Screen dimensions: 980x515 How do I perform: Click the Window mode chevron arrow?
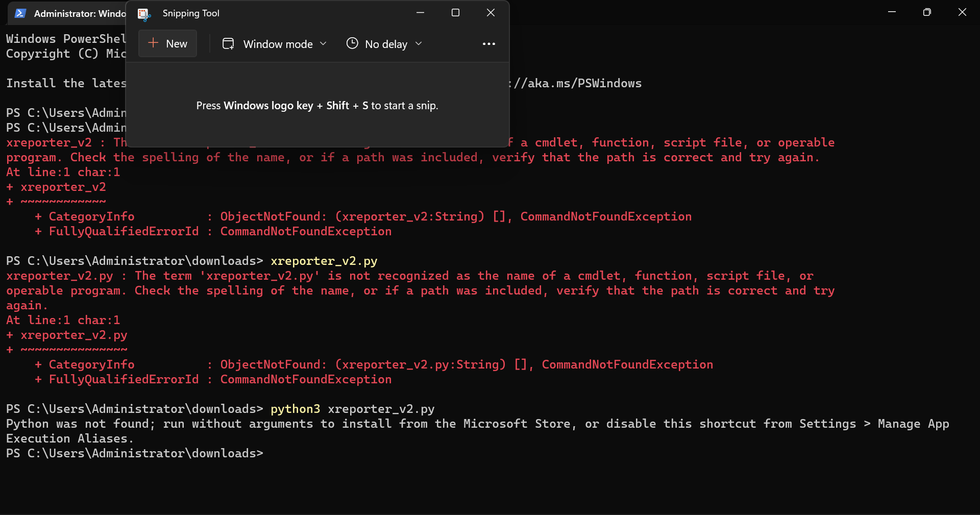pos(323,44)
